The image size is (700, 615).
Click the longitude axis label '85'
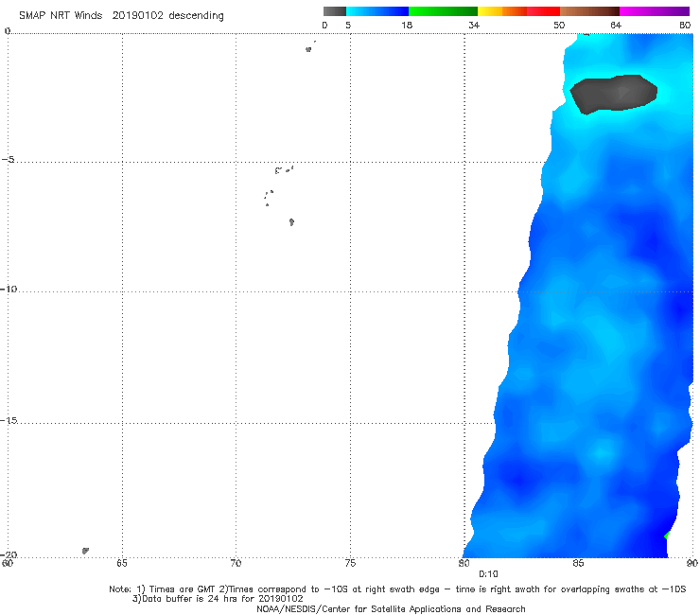578,563
